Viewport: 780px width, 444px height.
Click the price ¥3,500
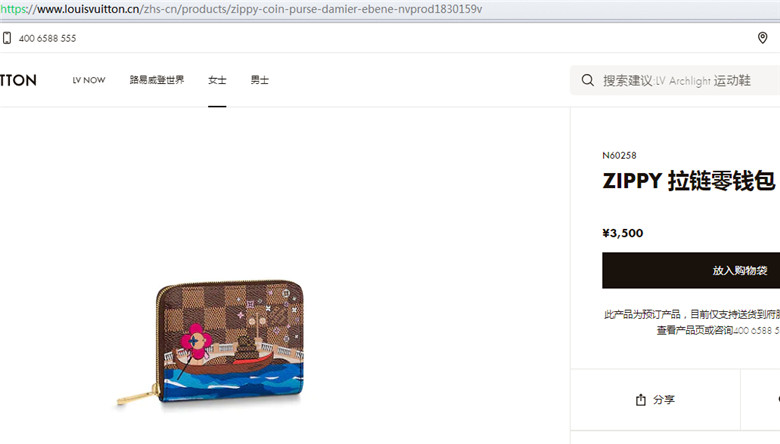tap(623, 233)
